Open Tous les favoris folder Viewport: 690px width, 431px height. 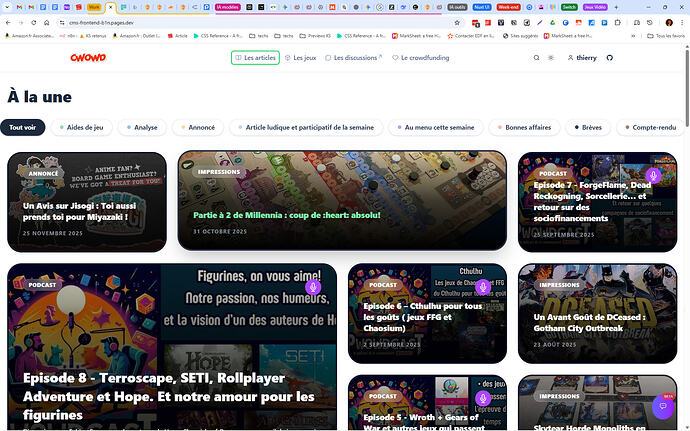pos(666,36)
